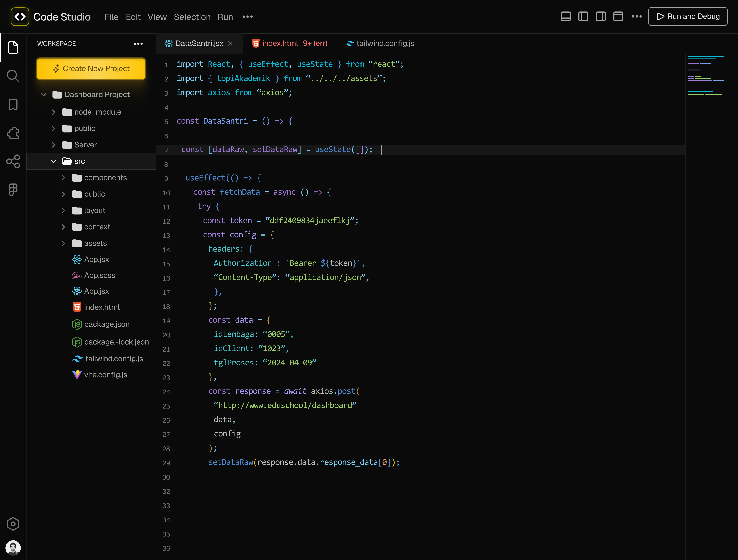Viewport: 738px width, 560px height.
Task: Switch to the index.html tab
Action: coord(290,43)
